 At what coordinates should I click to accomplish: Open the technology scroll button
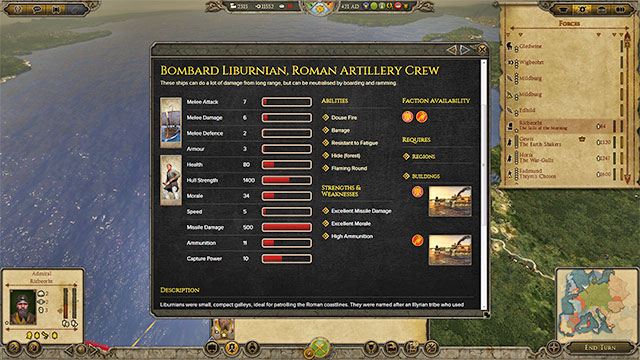coord(411,348)
